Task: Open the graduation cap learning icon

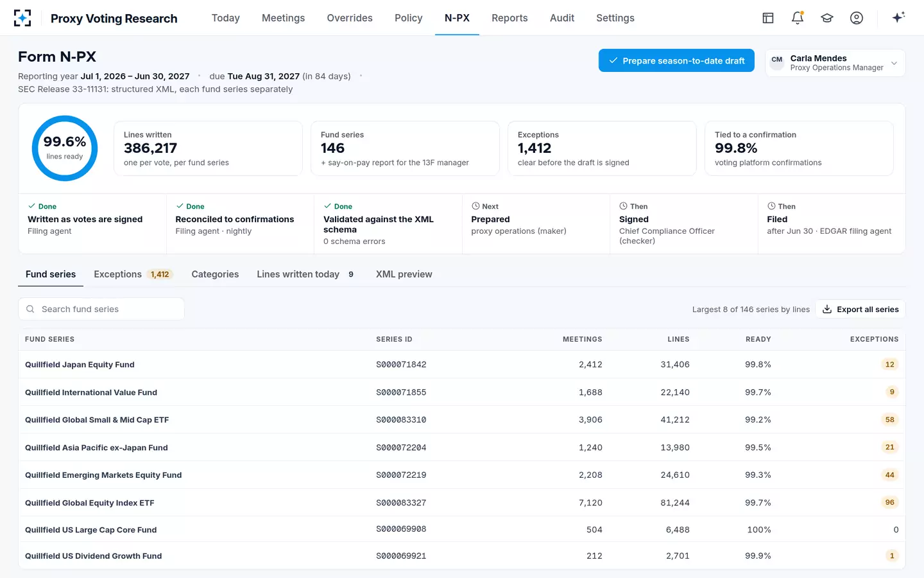Action: [827, 18]
